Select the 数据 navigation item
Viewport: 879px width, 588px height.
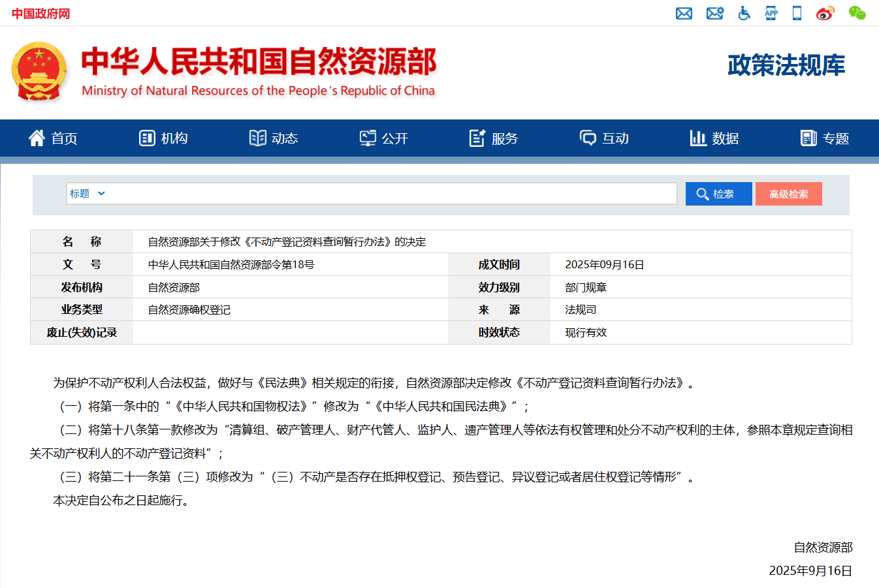point(714,138)
